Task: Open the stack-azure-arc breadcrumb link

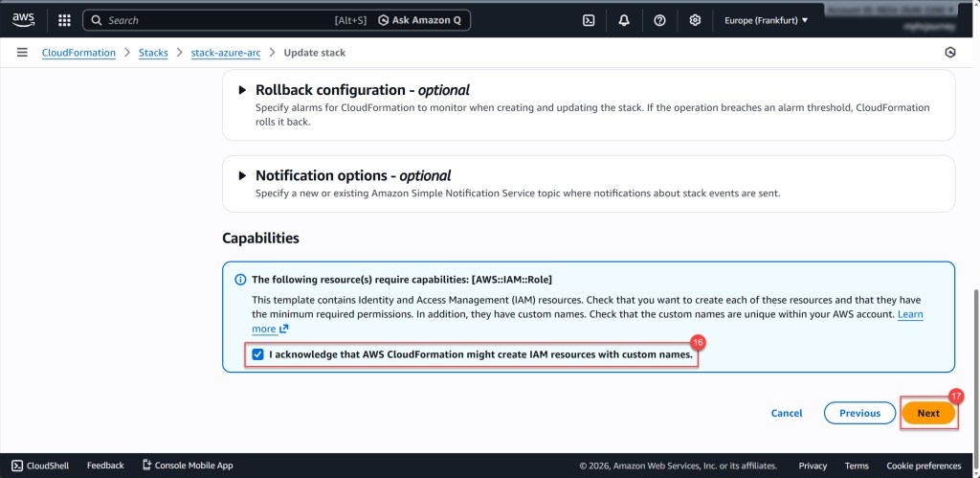Action: click(x=226, y=53)
